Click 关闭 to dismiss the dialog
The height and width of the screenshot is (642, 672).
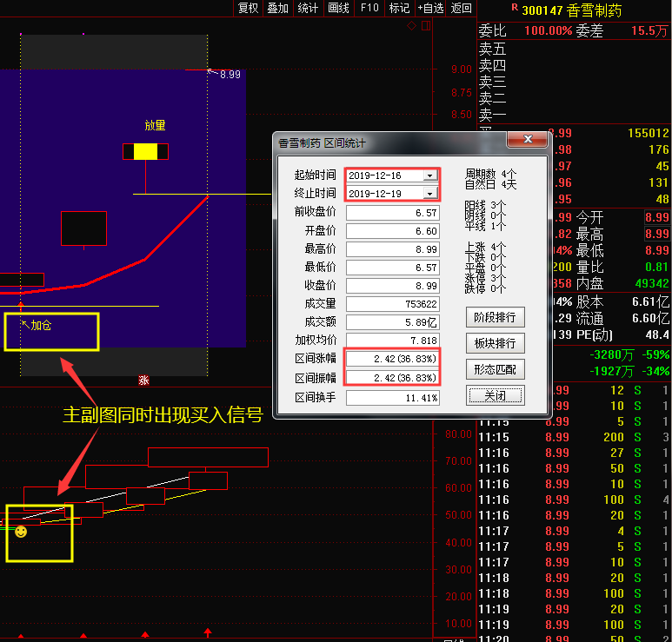(x=496, y=395)
